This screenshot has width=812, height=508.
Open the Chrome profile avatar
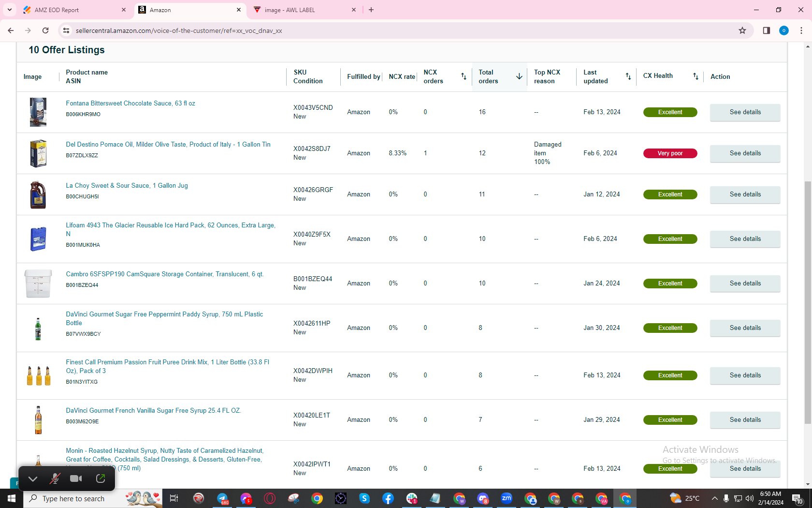point(784,30)
